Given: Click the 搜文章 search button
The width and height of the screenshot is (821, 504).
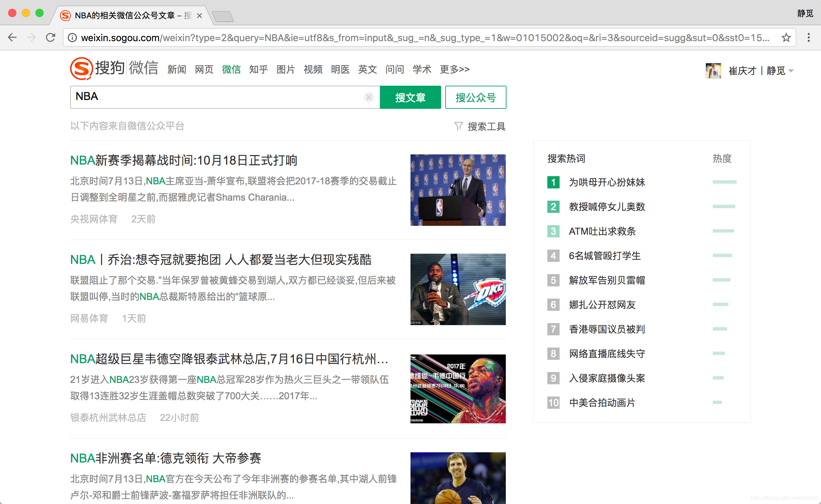Looking at the screenshot, I should point(410,97).
